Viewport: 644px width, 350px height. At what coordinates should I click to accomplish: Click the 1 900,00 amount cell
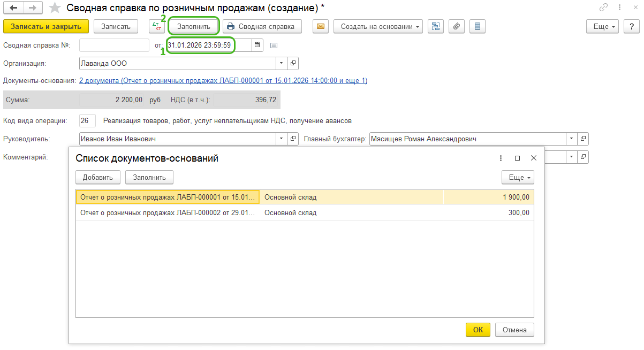click(489, 197)
